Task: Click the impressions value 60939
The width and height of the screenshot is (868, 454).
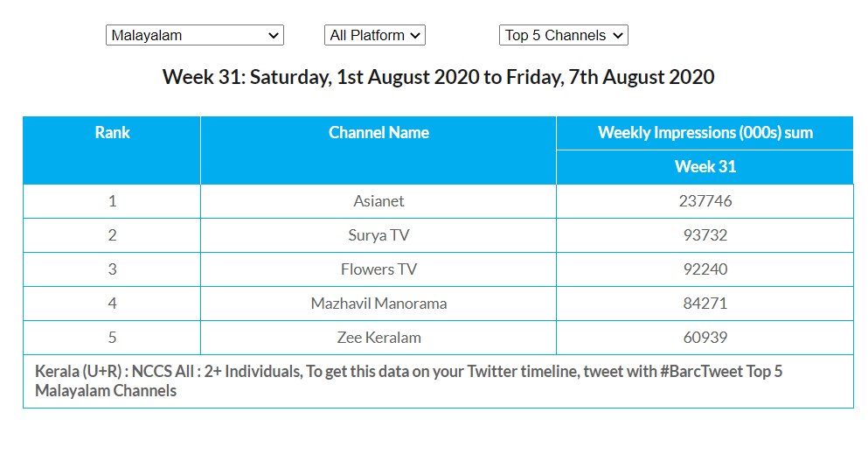Action: point(705,338)
